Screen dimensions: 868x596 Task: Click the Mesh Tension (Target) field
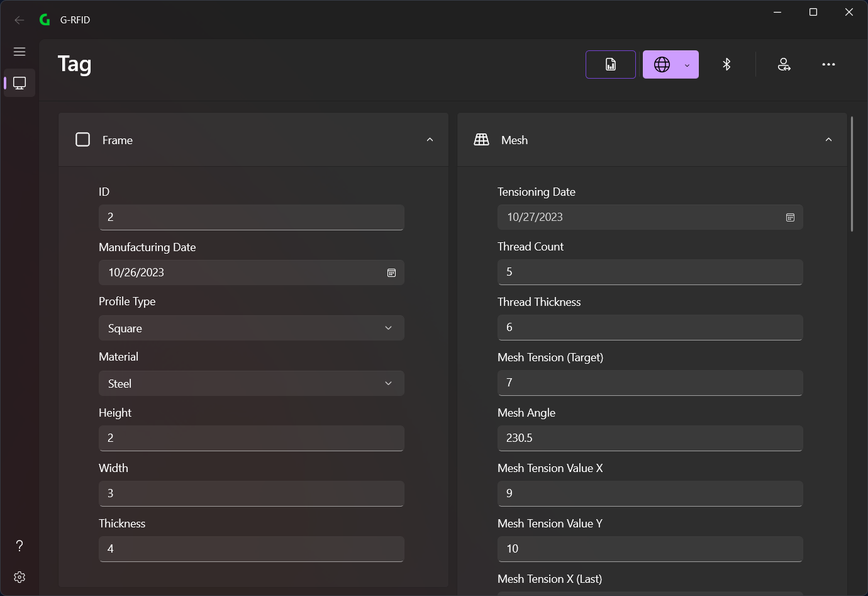click(x=650, y=383)
